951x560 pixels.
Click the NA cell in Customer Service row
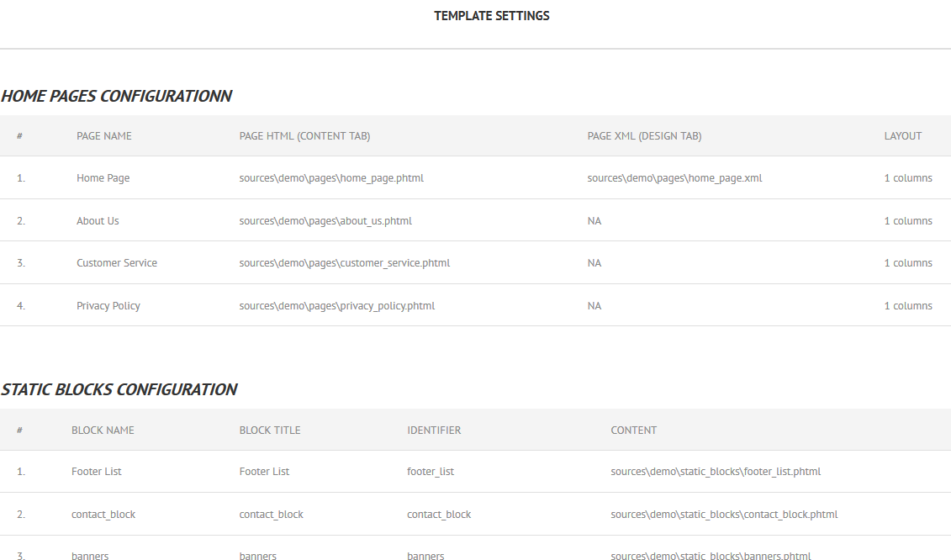pos(594,262)
